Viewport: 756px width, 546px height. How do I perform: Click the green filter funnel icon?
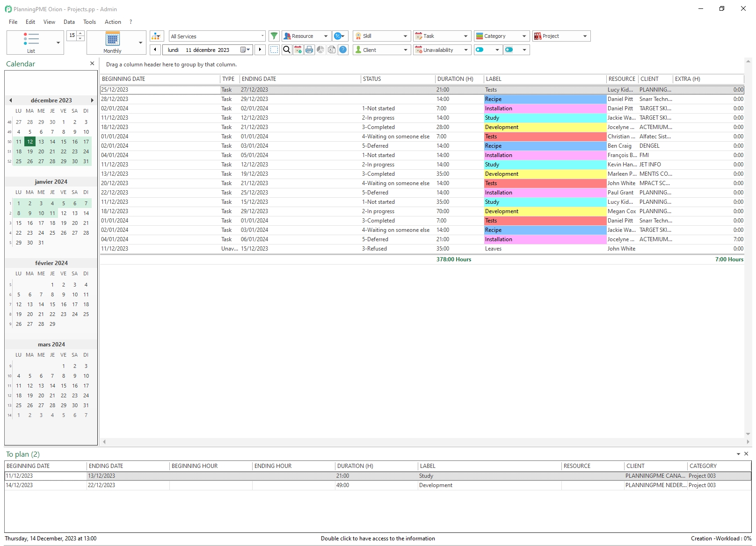(274, 36)
